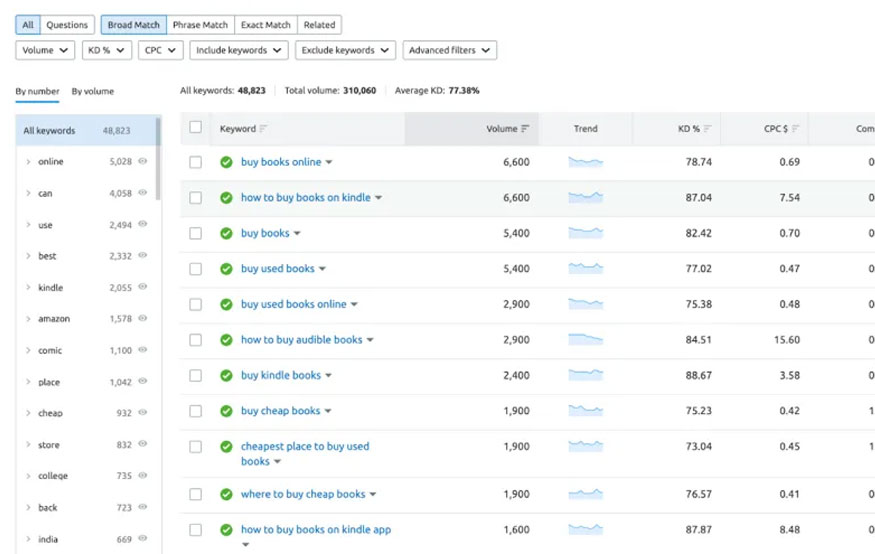Check the box for 'buy books' row
The width and height of the screenshot is (875, 554).
click(x=195, y=233)
